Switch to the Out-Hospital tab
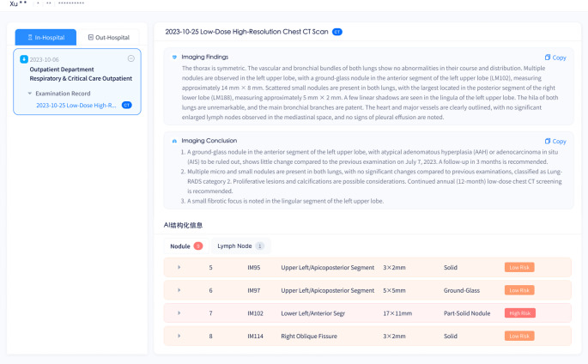588x364 pixels. coord(109,38)
